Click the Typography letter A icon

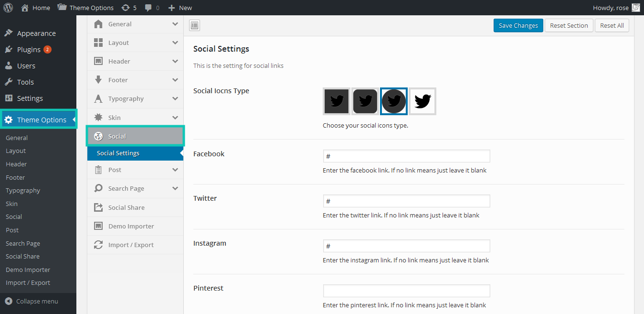click(x=98, y=98)
